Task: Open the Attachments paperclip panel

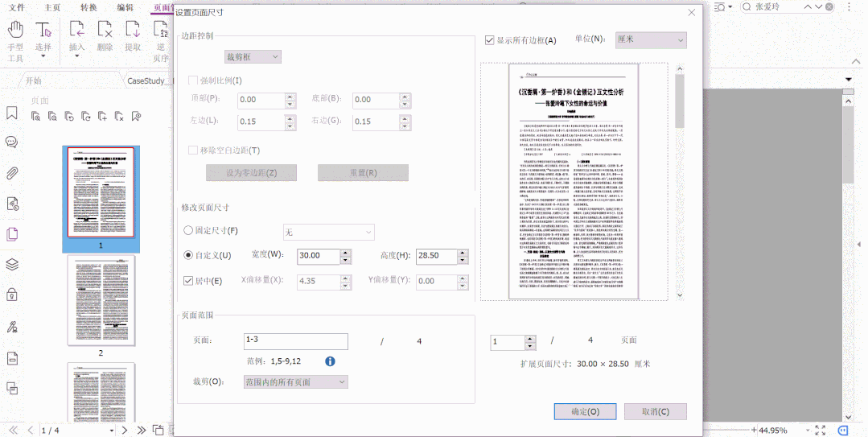Action: [x=11, y=173]
